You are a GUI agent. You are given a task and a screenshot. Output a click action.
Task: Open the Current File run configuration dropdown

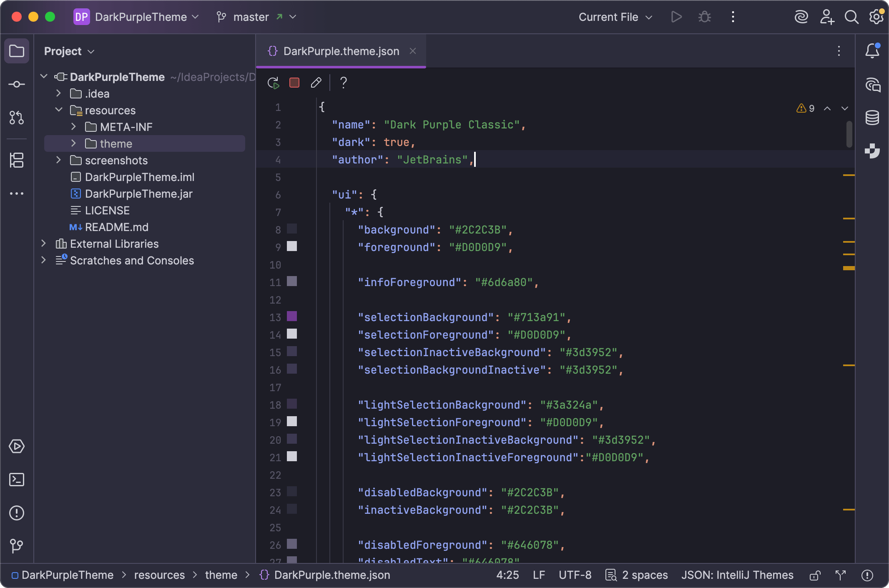tap(615, 17)
